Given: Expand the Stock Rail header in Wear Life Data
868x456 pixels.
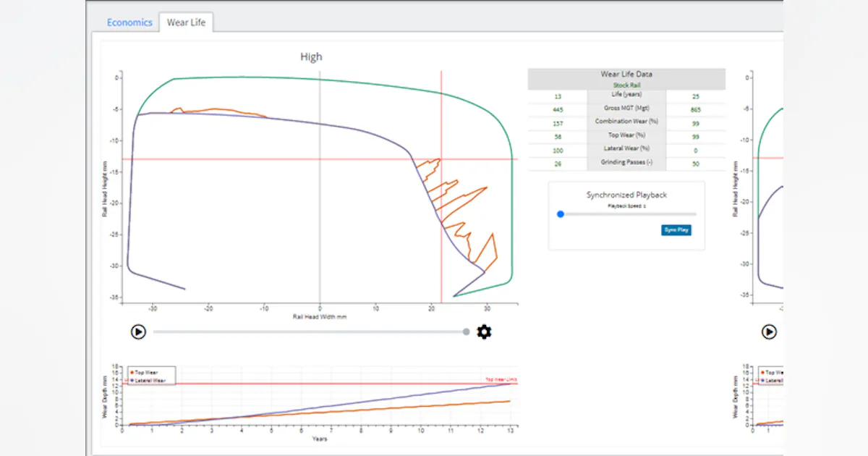Looking at the screenshot, I should [626, 85].
